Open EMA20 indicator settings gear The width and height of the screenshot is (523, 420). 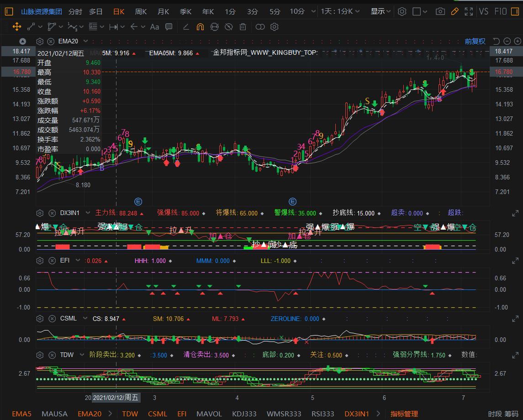[x=40, y=42]
